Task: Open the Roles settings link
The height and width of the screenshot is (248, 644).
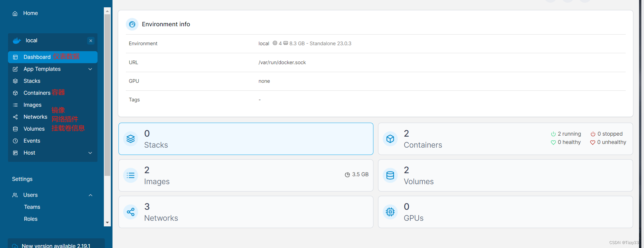Action: coord(31,219)
